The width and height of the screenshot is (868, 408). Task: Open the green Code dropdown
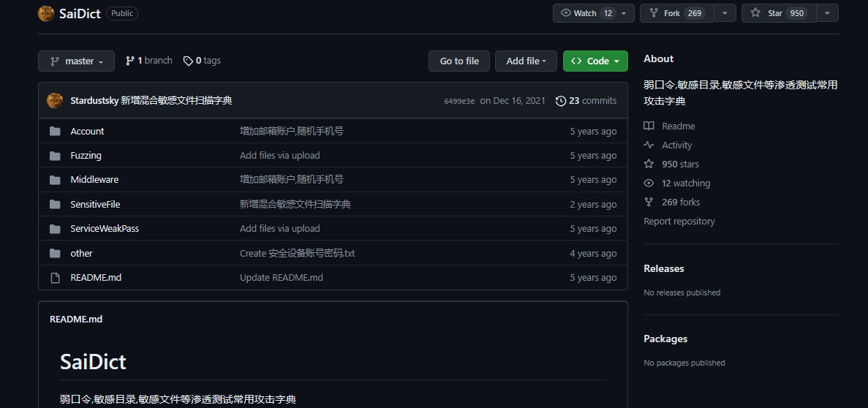pos(596,61)
